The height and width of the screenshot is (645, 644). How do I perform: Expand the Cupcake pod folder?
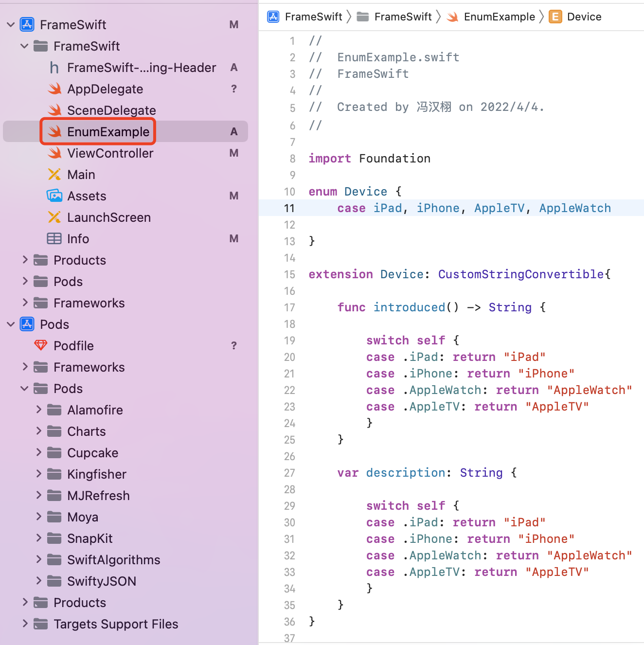(x=38, y=452)
